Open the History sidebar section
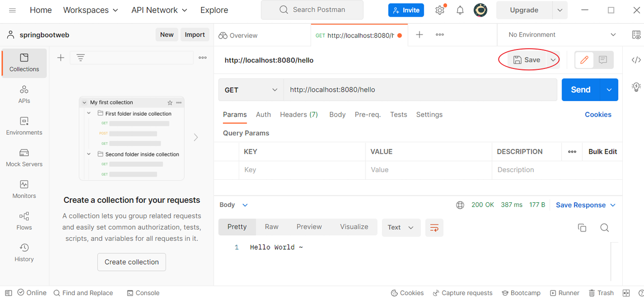This screenshot has width=644, height=308. click(x=24, y=253)
